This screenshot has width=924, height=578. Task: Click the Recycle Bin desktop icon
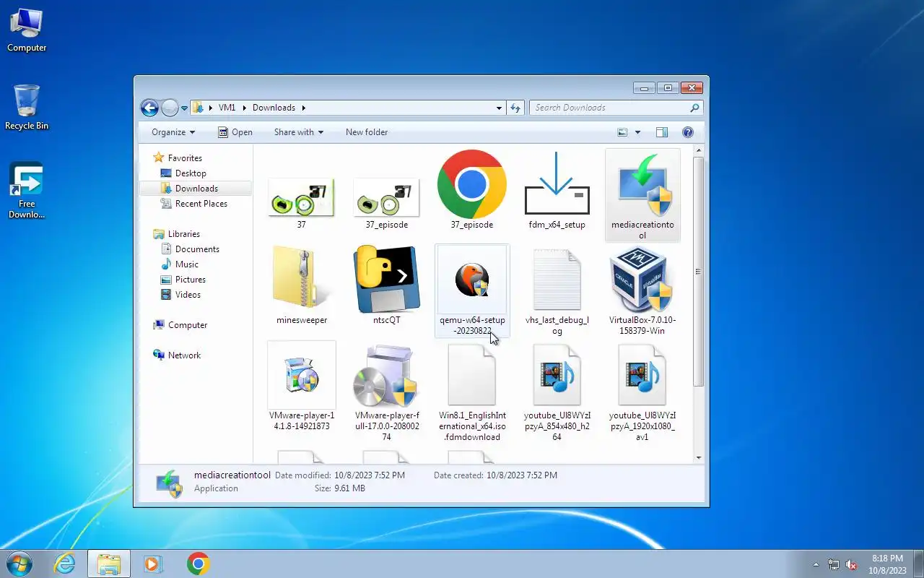click(x=27, y=107)
